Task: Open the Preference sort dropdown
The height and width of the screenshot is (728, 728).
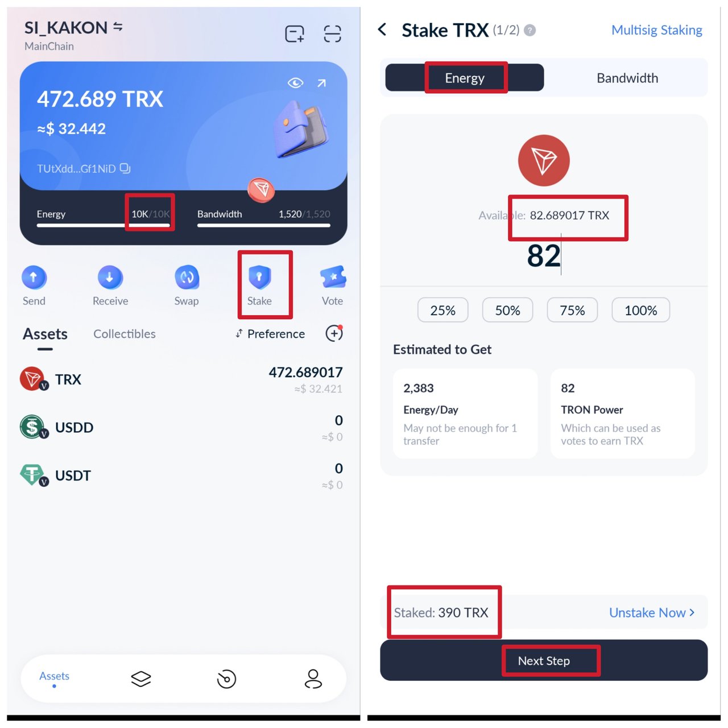Action: pos(270,334)
